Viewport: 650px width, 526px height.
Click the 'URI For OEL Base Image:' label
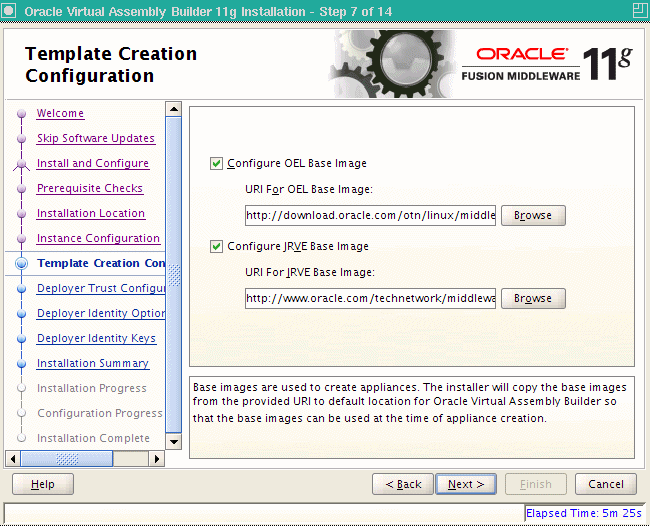309,189
